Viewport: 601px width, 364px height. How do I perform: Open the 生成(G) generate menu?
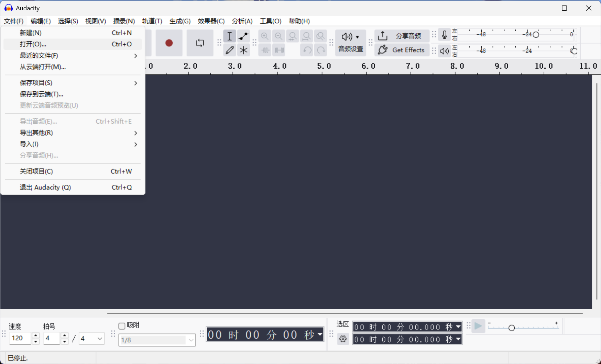(180, 21)
